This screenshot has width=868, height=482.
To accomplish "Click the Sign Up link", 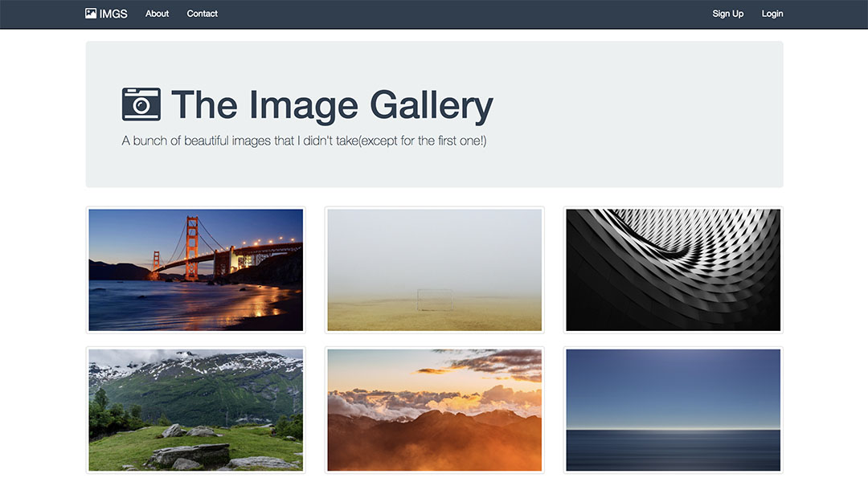I will pyautogui.click(x=727, y=14).
